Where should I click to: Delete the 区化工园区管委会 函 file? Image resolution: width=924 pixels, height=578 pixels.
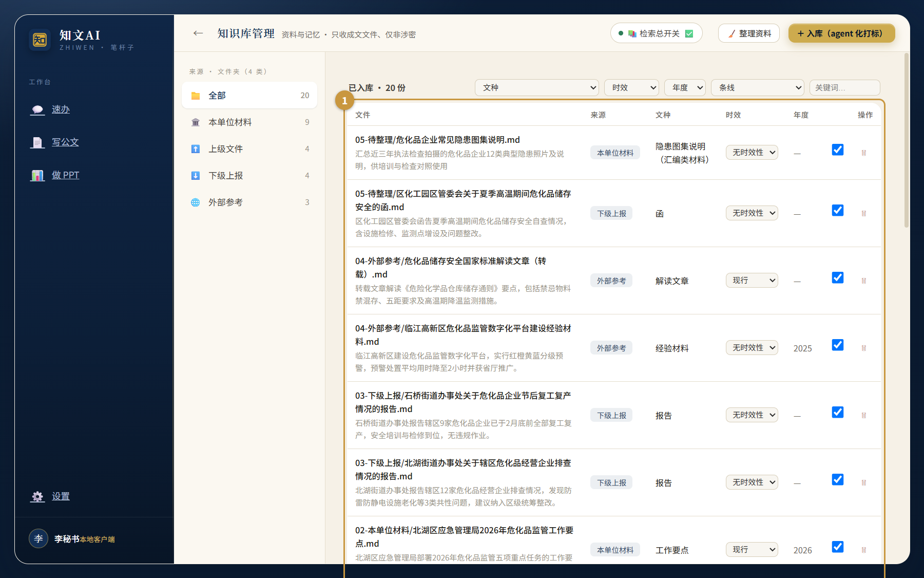click(x=864, y=213)
